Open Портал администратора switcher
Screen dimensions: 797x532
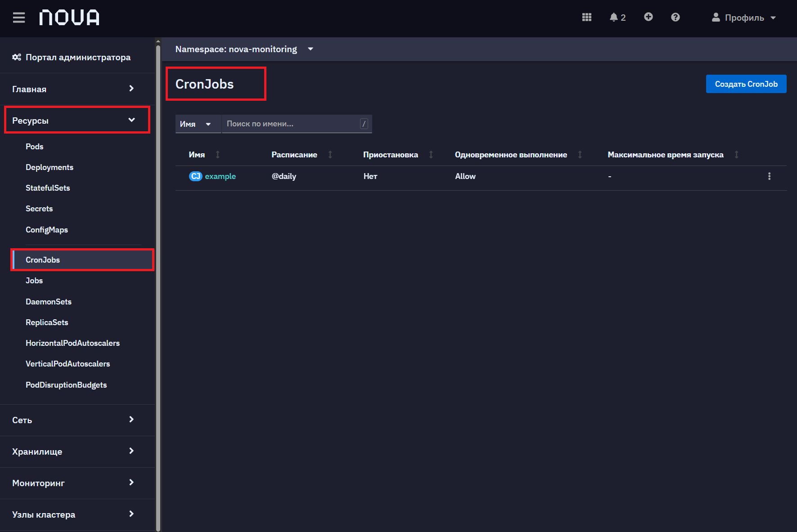point(72,57)
